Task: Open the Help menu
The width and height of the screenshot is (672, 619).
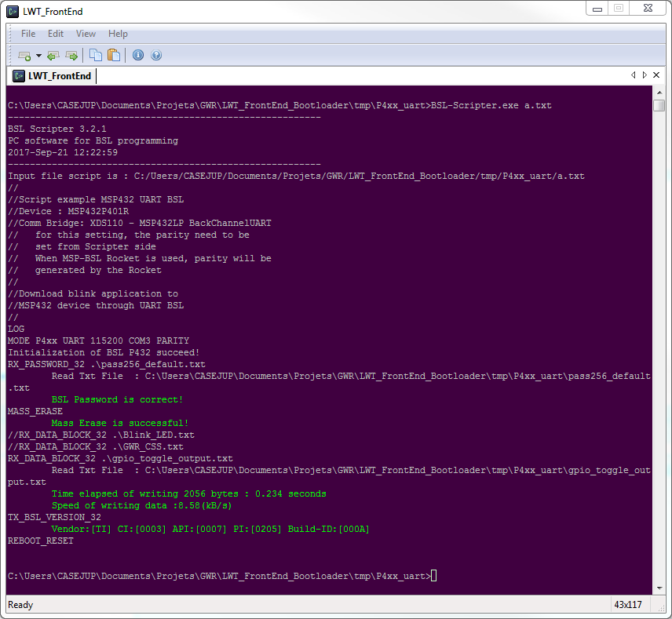Action: tap(118, 34)
